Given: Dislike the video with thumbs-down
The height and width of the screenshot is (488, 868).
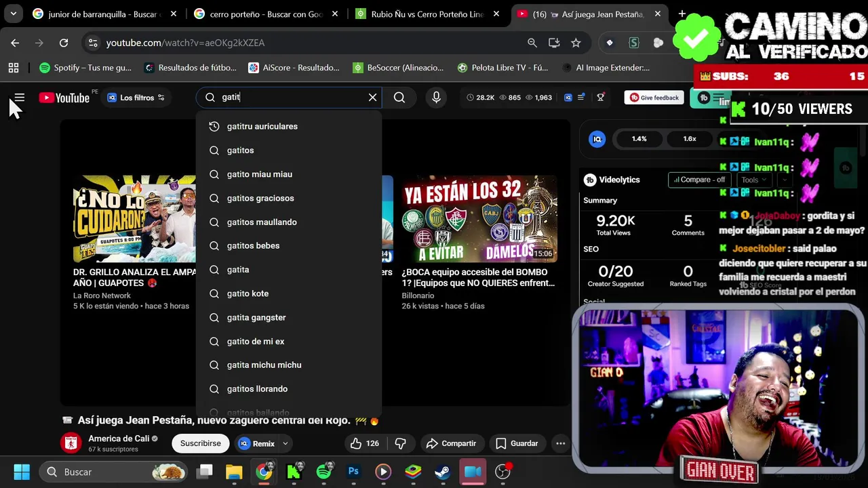Looking at the screenshot, I should coord(401,443).
